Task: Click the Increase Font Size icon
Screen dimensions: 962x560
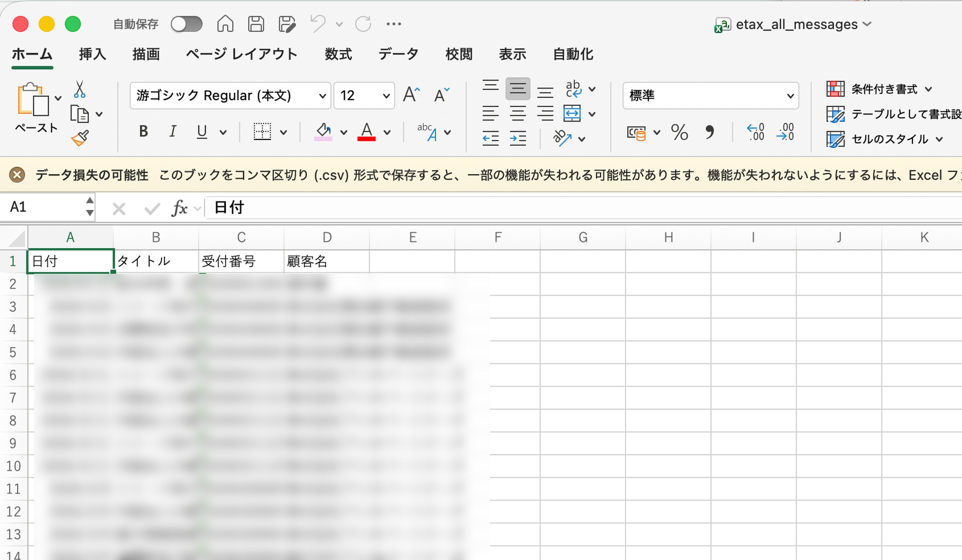Action: [411, 95]
